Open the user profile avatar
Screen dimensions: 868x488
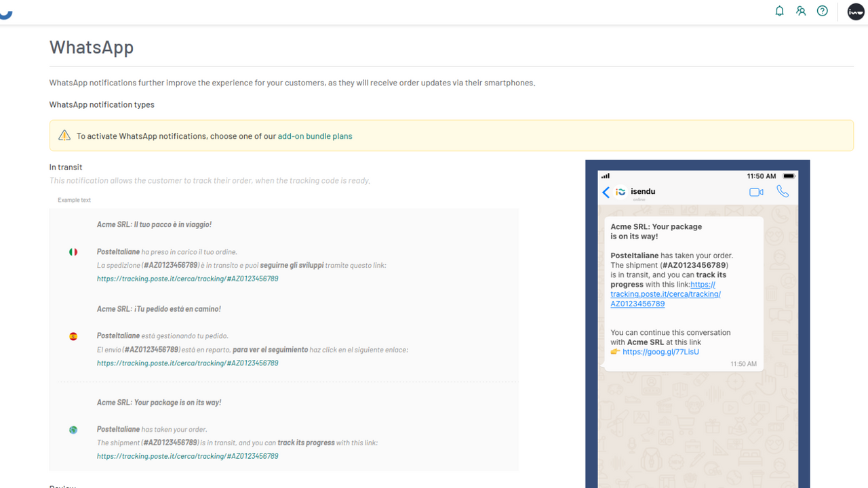tap(856, 12)
